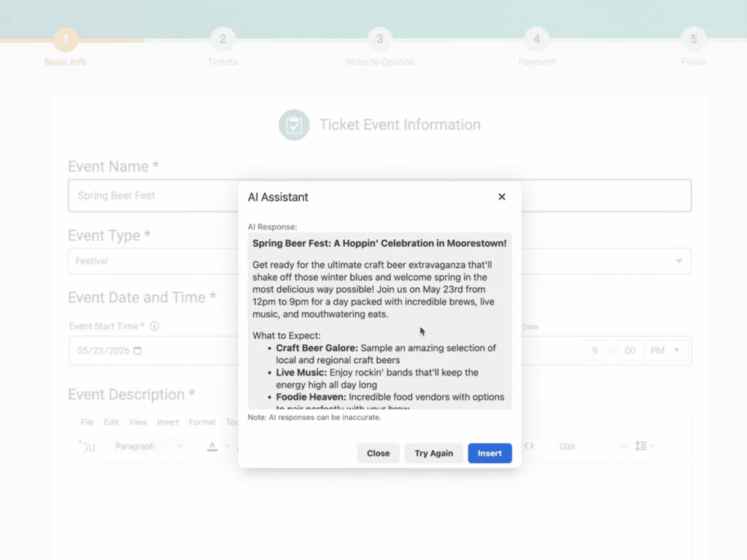Click the hour field showing 9
Viewport: 747px width, 560px height.
coord(595,351)
